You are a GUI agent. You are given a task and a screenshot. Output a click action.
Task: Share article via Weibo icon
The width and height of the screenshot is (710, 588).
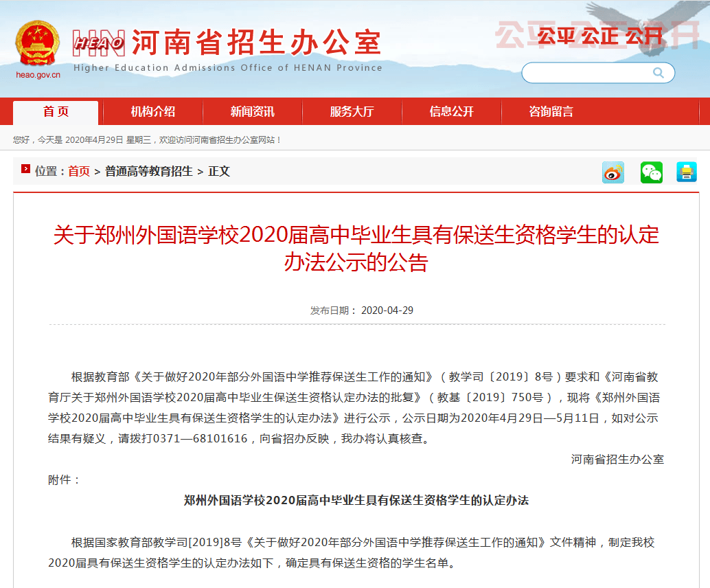(613, 172)
